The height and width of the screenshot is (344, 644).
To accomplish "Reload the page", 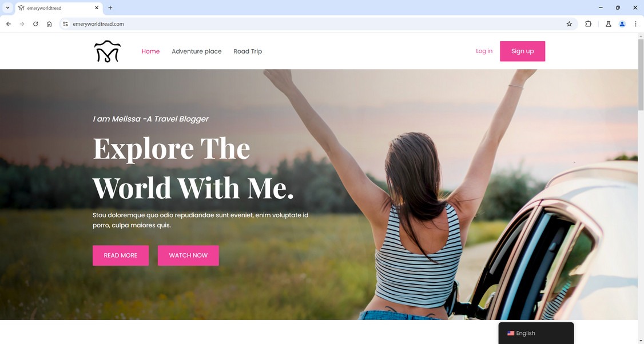I will point(35,24).
